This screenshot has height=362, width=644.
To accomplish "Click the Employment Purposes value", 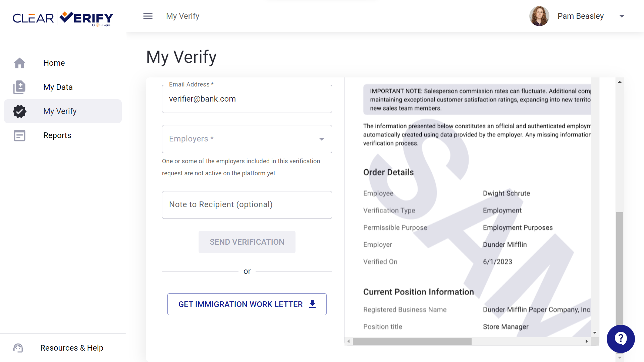I will pyautogui.click(x=518, y=228).
